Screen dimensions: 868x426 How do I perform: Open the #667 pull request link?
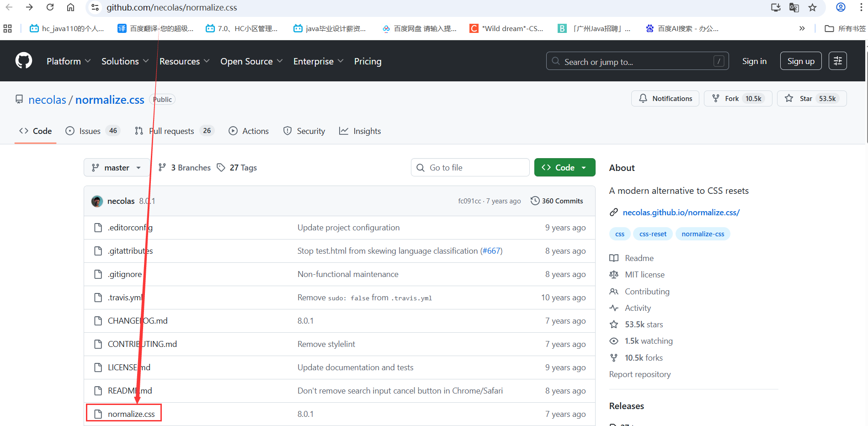(491, 251)
